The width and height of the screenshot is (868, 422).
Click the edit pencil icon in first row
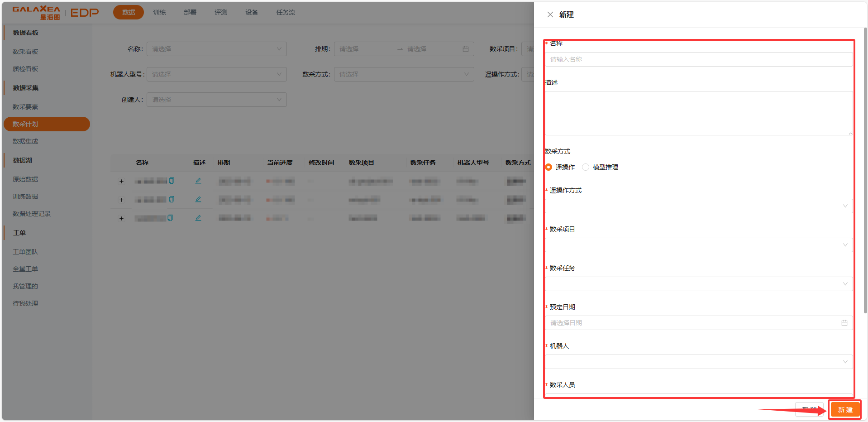click(x=198, y=181)
